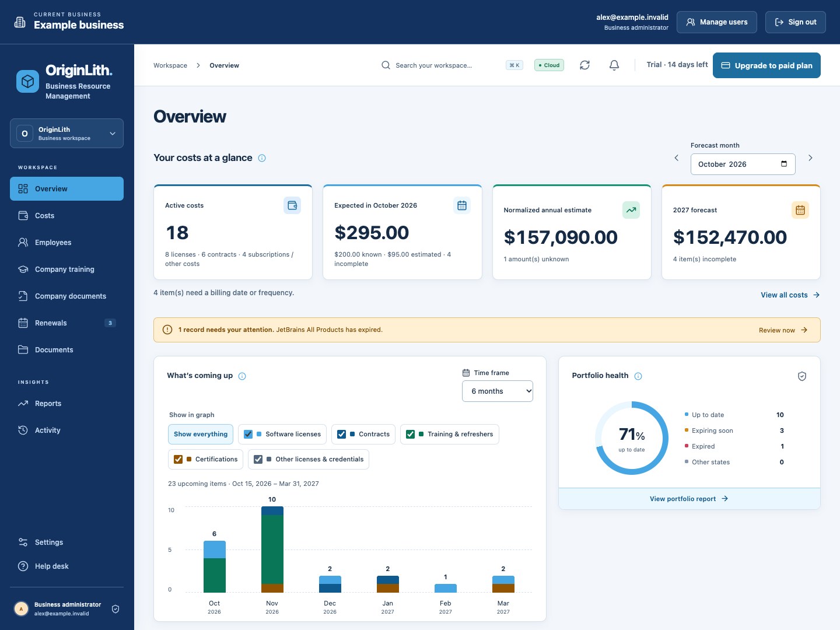Click the info icon beside 'Your costs at a glance'

(262, 158)
